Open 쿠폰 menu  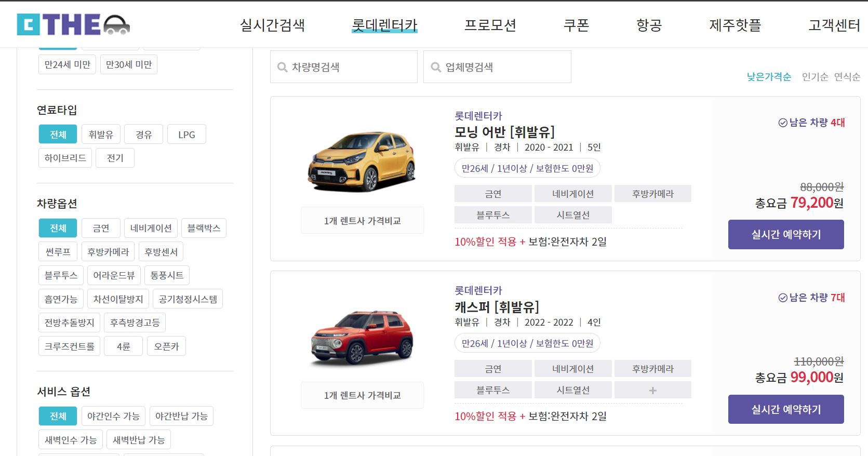[x=577, y=25]
